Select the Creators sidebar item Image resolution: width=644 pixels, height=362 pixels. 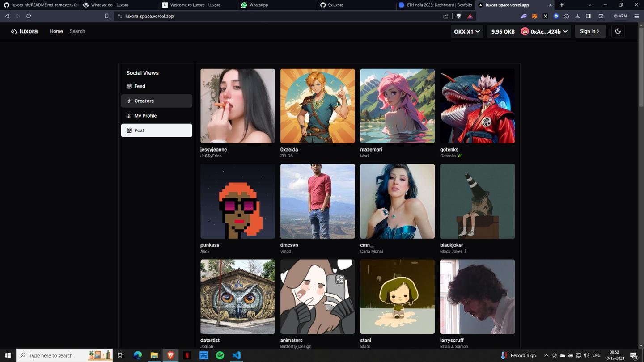[157, 101]
